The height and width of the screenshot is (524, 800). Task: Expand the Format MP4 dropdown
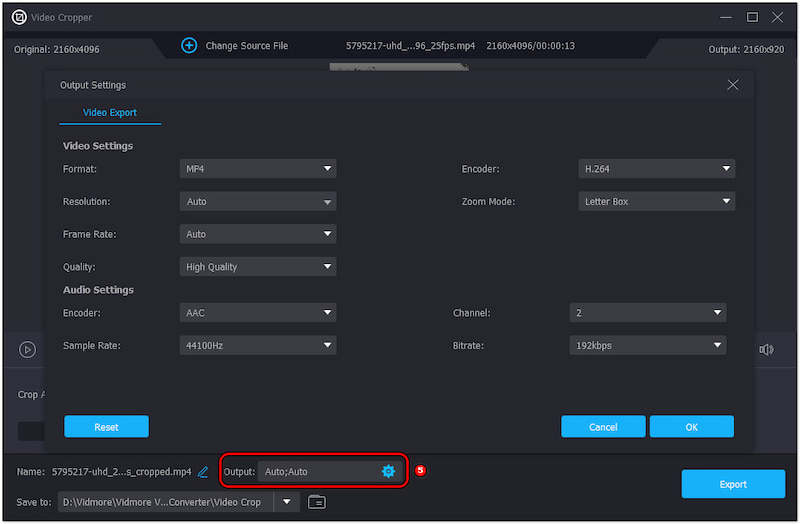click(258, 169)
